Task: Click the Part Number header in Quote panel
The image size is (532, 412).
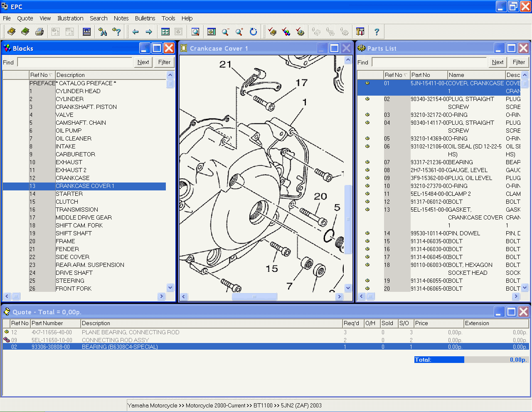Action: coord(55,323)
